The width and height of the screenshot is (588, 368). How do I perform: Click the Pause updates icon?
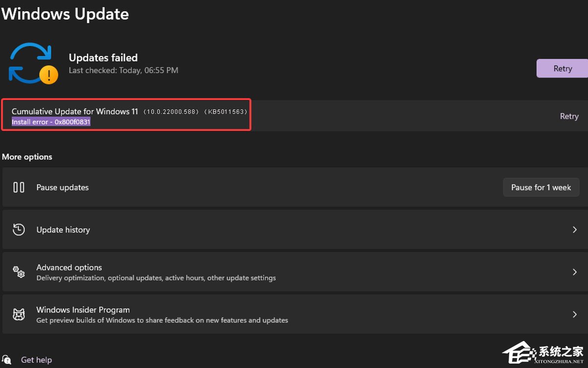[x=19, y=187]
